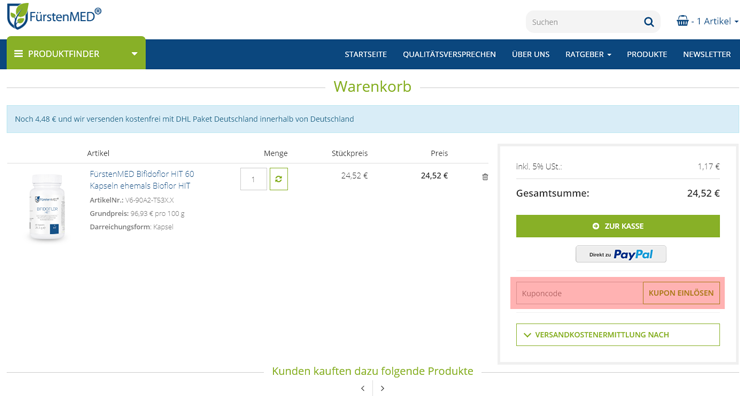The width and height of the screenshot is (740, 396).
Task: Open the shopping basket icon
Action: (x=682, y=21)
